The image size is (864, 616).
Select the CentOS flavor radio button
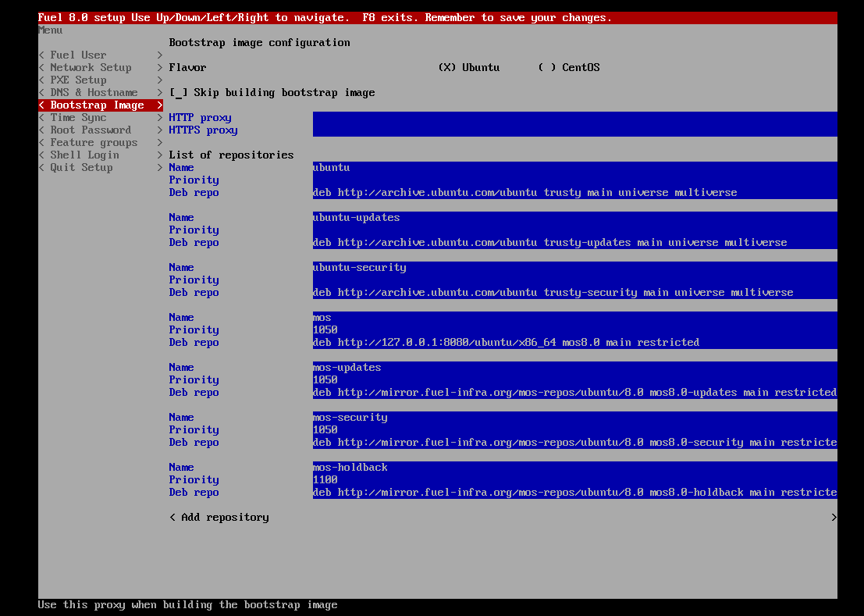point(569,67)
